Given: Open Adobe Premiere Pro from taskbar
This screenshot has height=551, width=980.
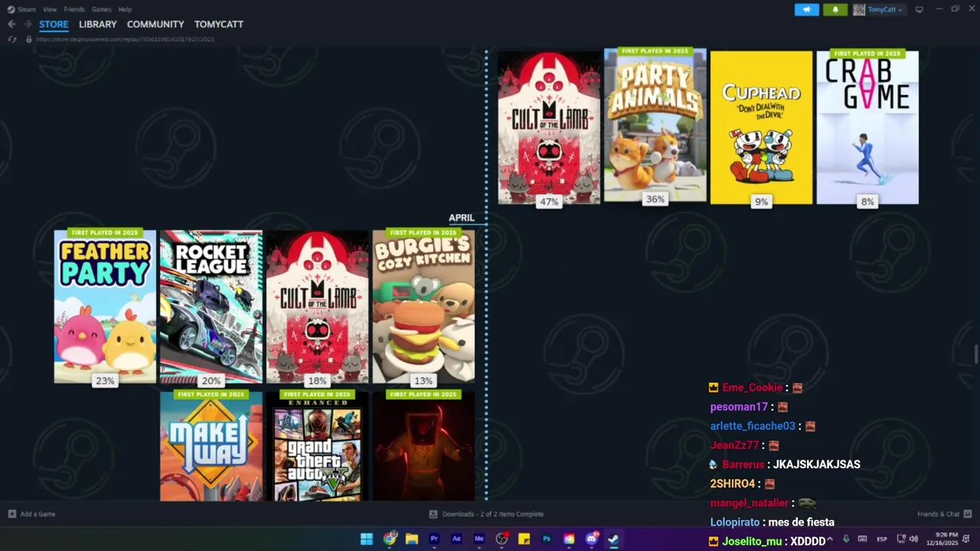Looking at the screenshot, I should 434,539.
